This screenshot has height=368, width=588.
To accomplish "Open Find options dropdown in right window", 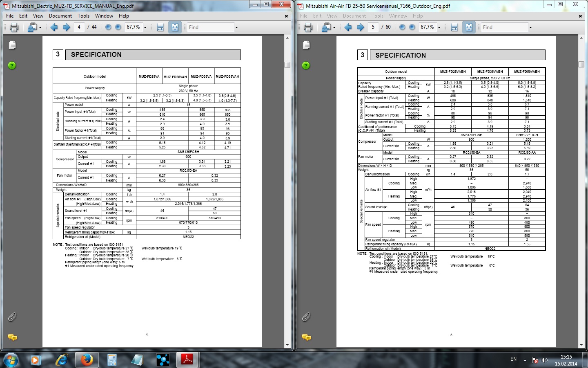I will click(530, 28).
